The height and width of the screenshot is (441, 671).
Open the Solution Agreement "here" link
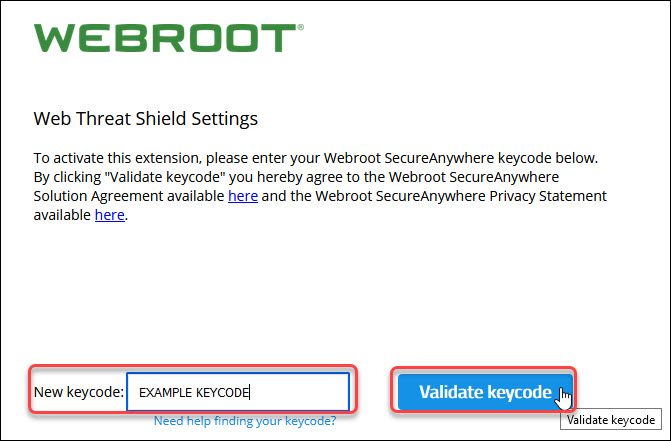coord(243,196)
